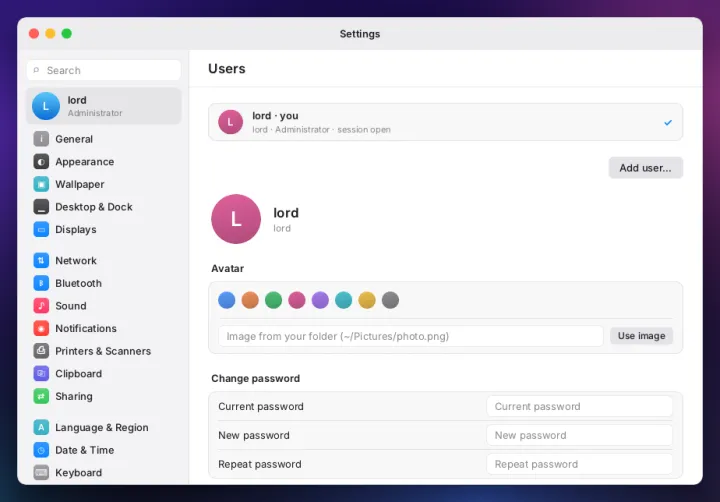Click the Network sidebar icon

(41, 260)
